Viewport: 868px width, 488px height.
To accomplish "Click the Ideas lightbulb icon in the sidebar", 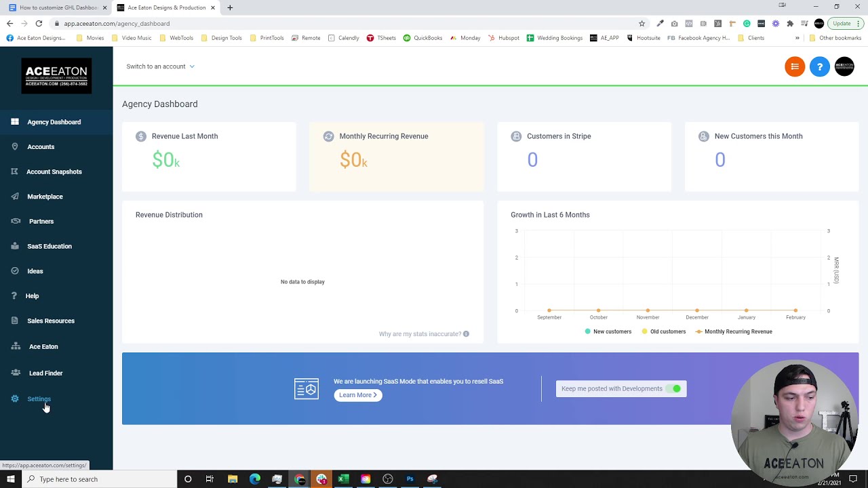I will (14, 270).
